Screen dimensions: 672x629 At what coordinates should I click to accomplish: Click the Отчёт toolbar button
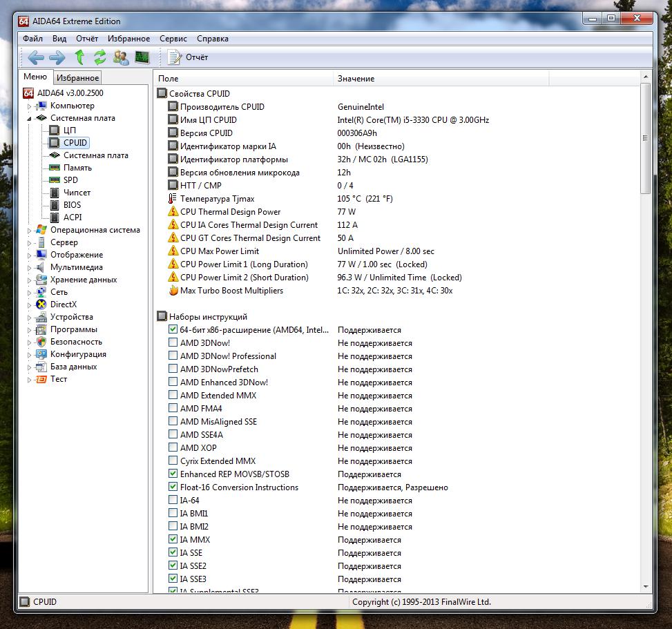tap(188, 57)
